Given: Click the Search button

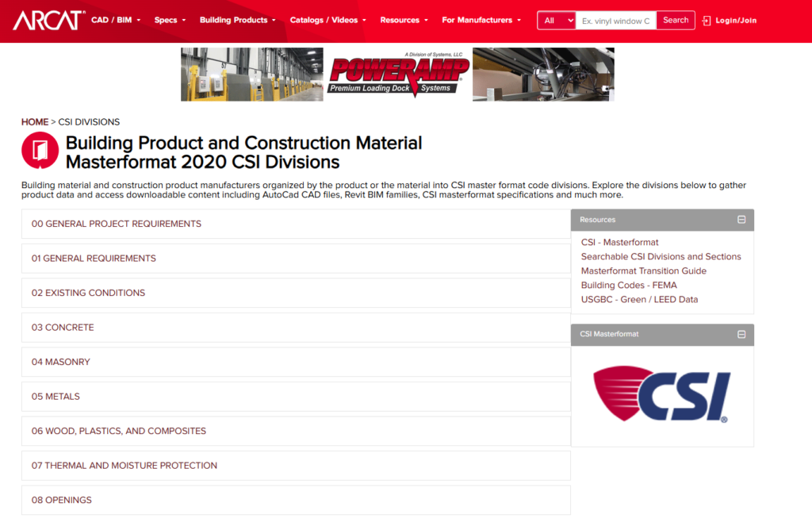Looking at the screenshot, I should 676,20.
